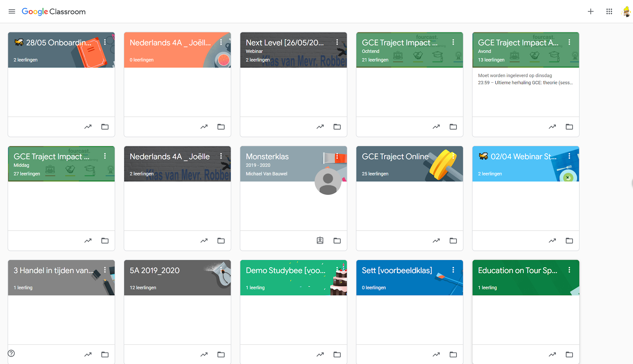
Task: Expand options menu on Nederlands 4A 0 leerlingen card
Action: (221, 42)
